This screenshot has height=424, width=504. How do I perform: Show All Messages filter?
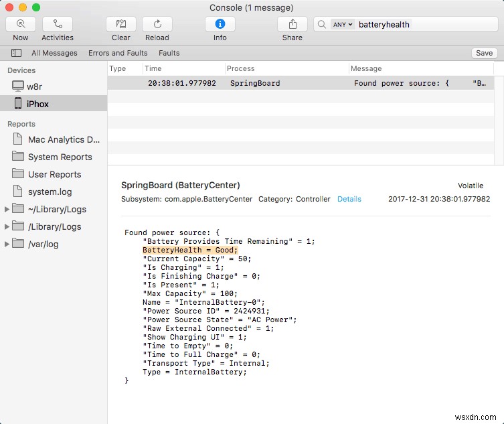54,53
